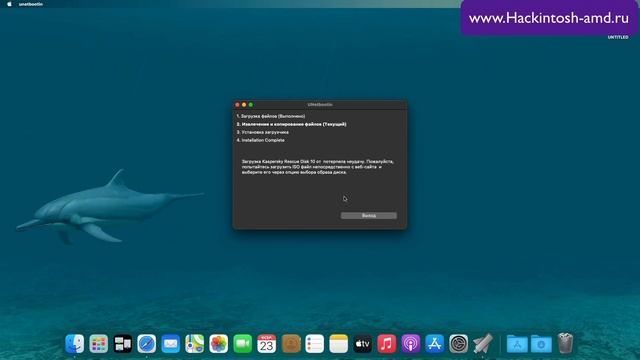Click green zoom button of UNetbootin window
The height and width of the screenshot is (360, 640).
click(x=251, y=105)
